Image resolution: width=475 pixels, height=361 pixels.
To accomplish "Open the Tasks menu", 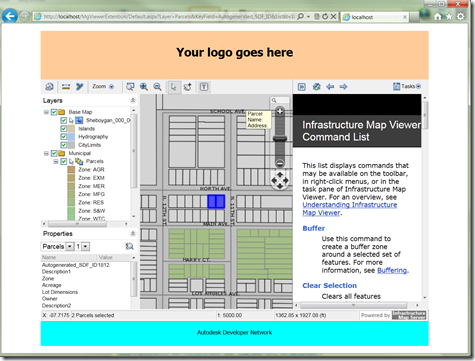I will 407,86.
